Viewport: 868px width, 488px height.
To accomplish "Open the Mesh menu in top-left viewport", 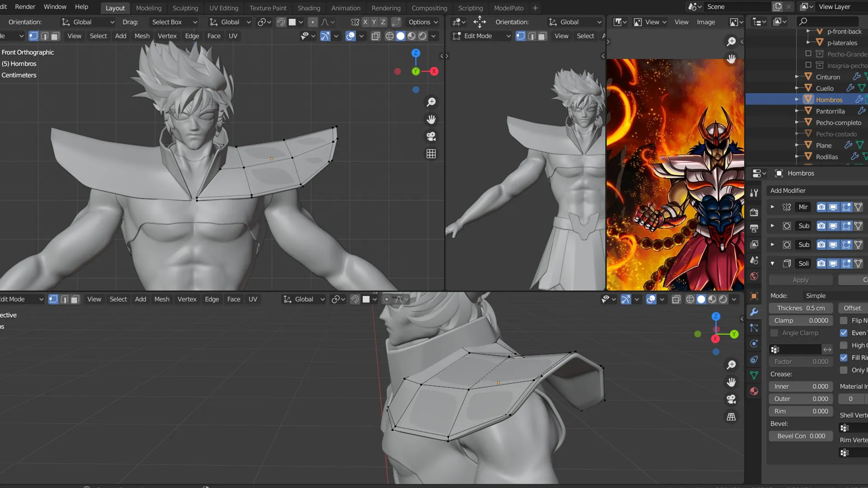I will 142,36.
